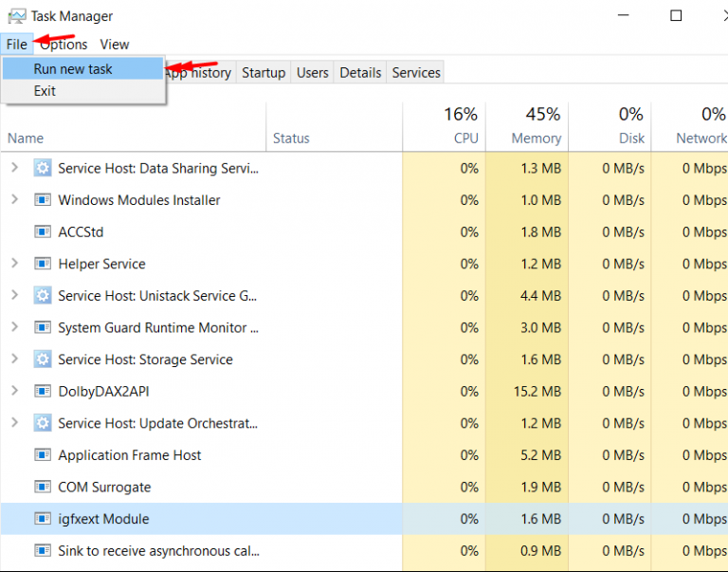This screenshot has width=728, height=572.
Task: Click the Application Frame Host icon
Action: click(43, 455)
